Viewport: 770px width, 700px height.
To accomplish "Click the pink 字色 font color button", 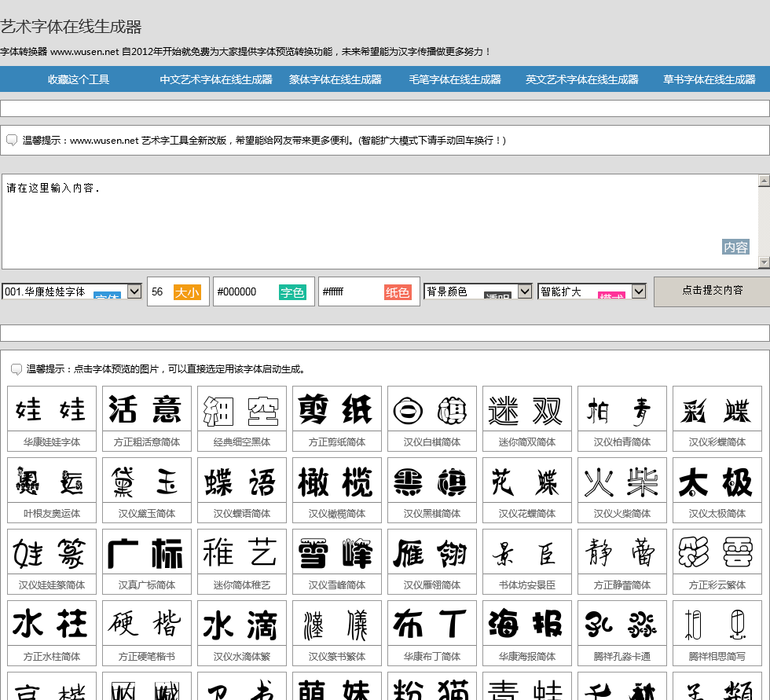I will (292, 291).
